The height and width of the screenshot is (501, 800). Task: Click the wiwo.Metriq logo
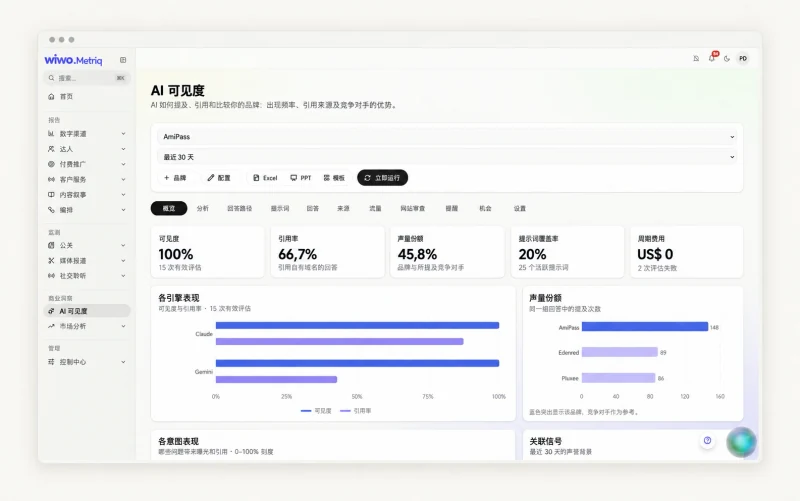click(73, 60)
